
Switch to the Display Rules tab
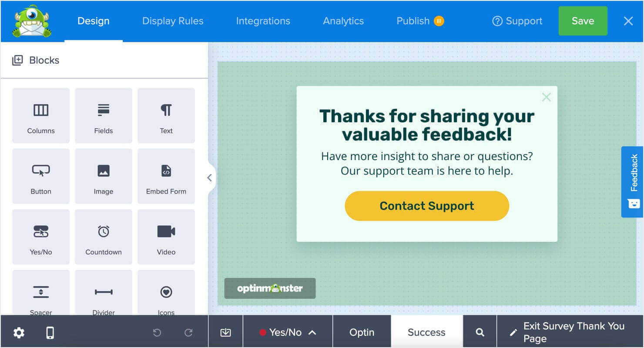(172, 20)
